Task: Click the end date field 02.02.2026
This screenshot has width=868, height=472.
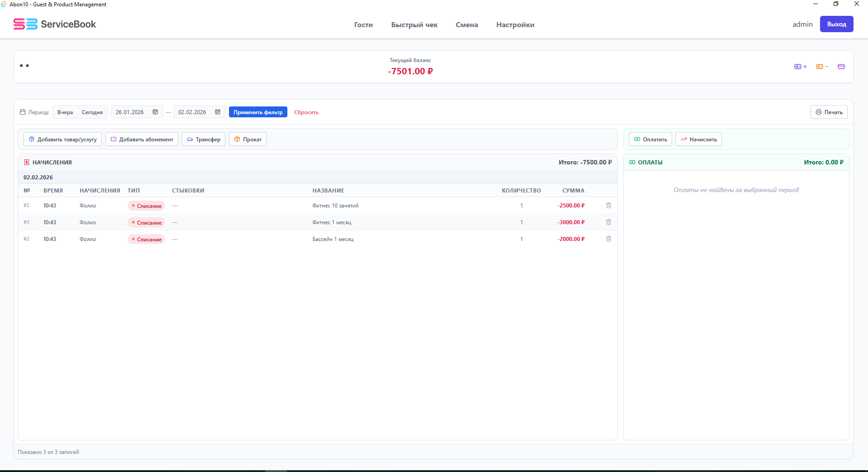Action: point(200,112)
